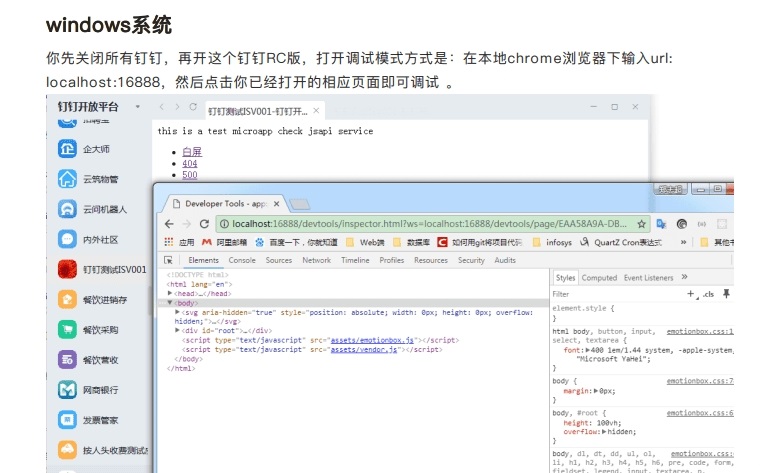Switch to the Network tab in DevTools
The height and width of the screenshot is (473, 774).
(x=316, y=260)
